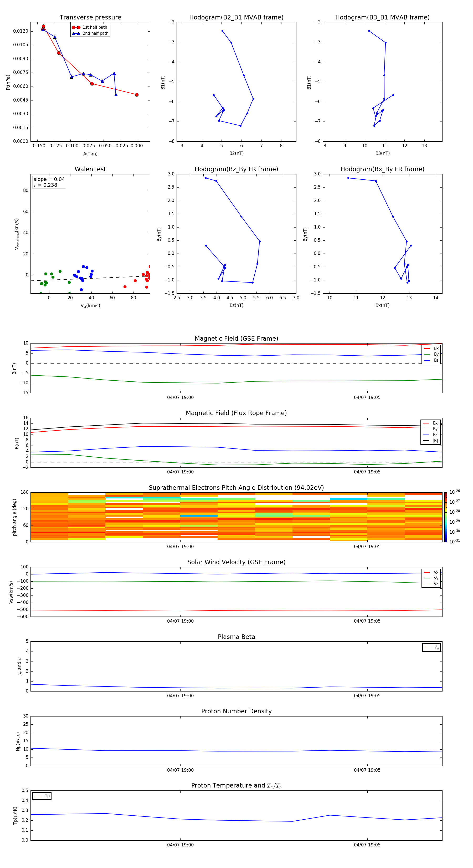Click the 'Np(#/cc)' y-axis label
This screenshot has width=473, height=868.
(x=18, y=741)
